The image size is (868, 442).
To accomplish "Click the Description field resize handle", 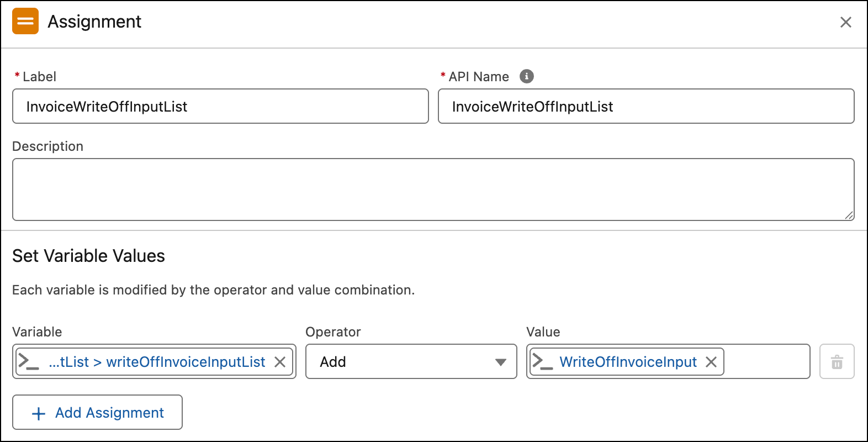I will click(x=849, y=215).
